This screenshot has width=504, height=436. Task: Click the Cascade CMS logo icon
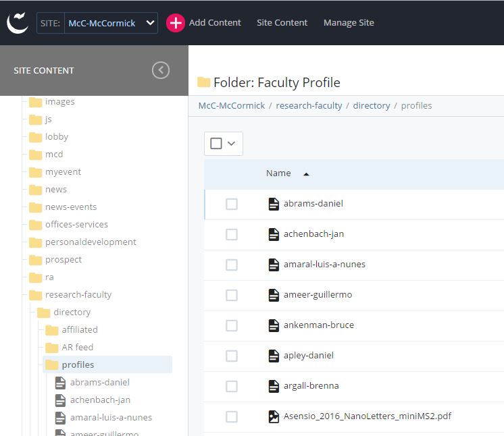click(18, 23)
